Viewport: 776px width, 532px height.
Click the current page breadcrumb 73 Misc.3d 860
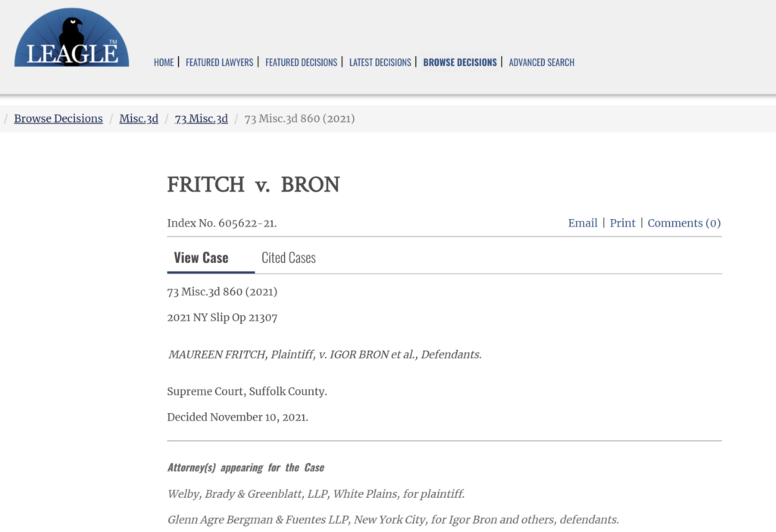point(299,119)
